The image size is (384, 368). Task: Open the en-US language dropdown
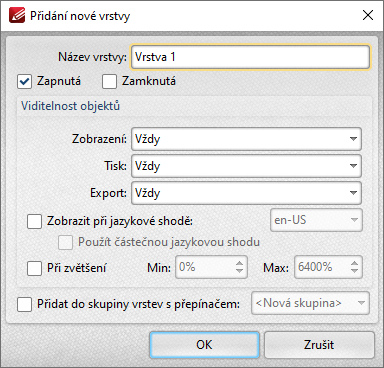(316, 220)
